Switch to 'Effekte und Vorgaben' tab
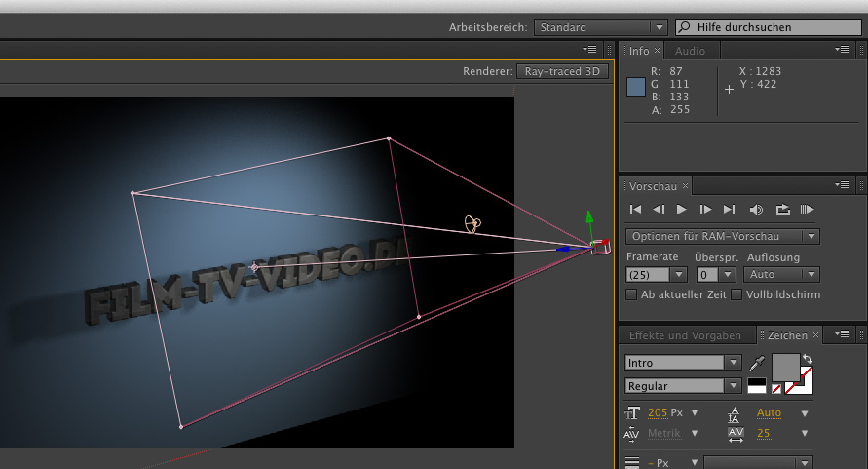 (x=685, y=335)
